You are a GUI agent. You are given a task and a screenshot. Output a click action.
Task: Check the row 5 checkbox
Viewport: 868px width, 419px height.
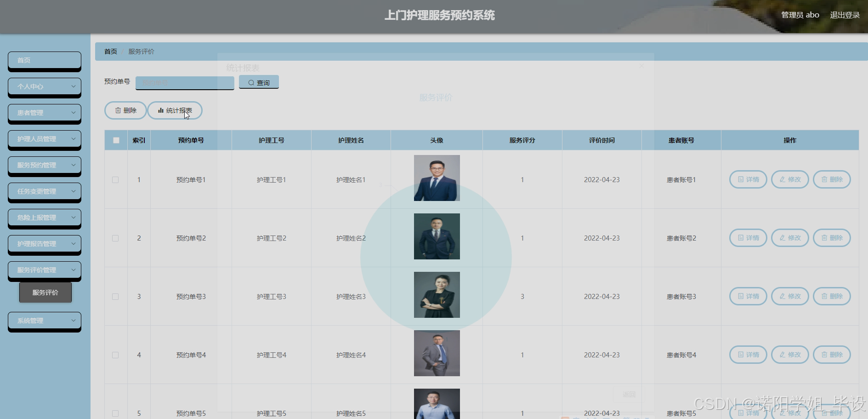pos(115,413)
